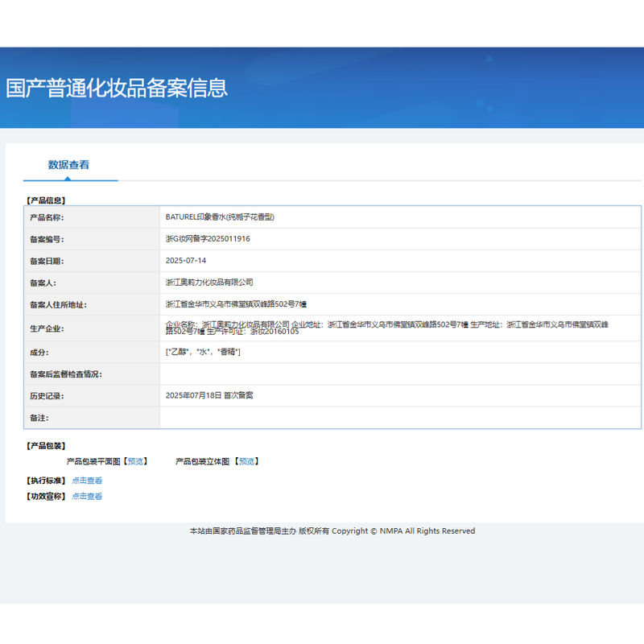Click the filing date 2025-07-14 cell
Screen dimensions: 644x644
[x=186, y=261]
